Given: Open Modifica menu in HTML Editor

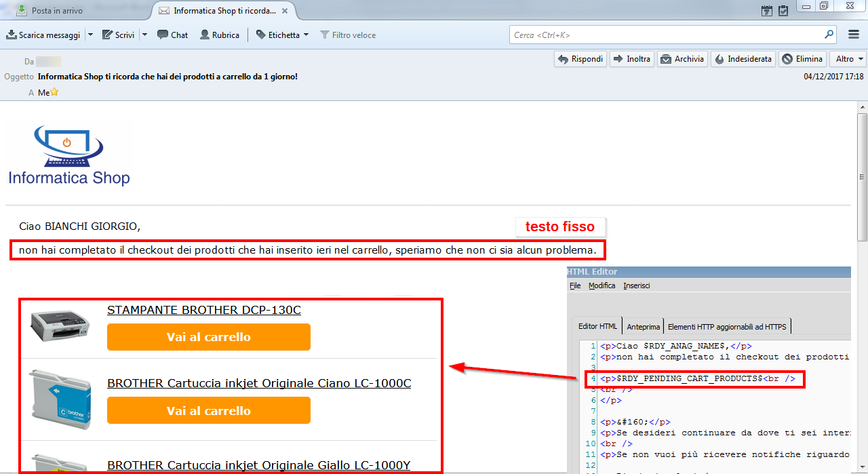Looking at the screenshot, I should (602, 285).
